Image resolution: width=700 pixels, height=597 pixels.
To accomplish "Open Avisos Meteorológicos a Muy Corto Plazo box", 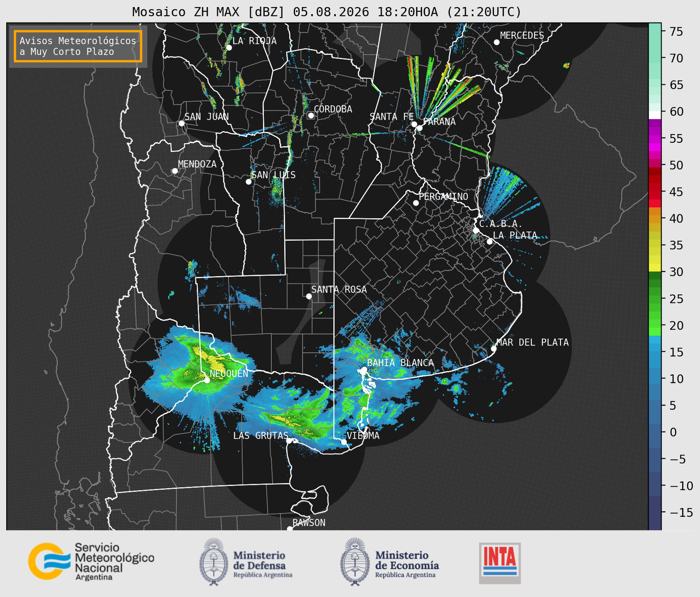I will 78,46.
